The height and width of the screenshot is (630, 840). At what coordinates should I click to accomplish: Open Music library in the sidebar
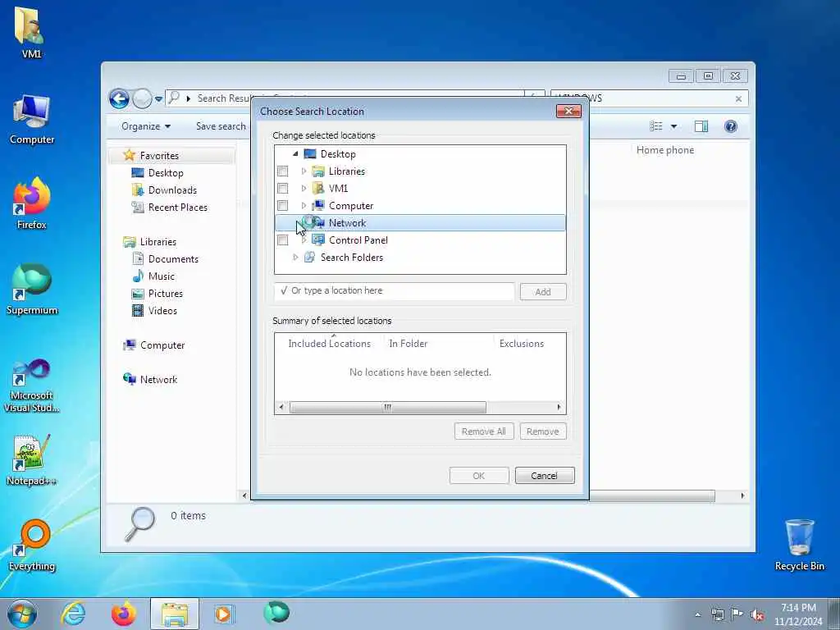(x=161, y=276)
